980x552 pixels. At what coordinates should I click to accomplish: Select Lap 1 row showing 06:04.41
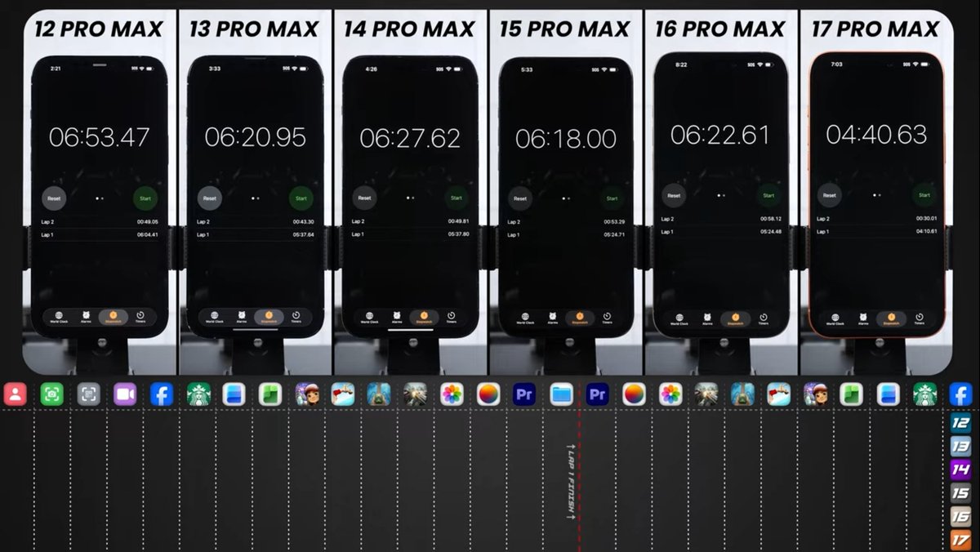(x=100, y=234)
